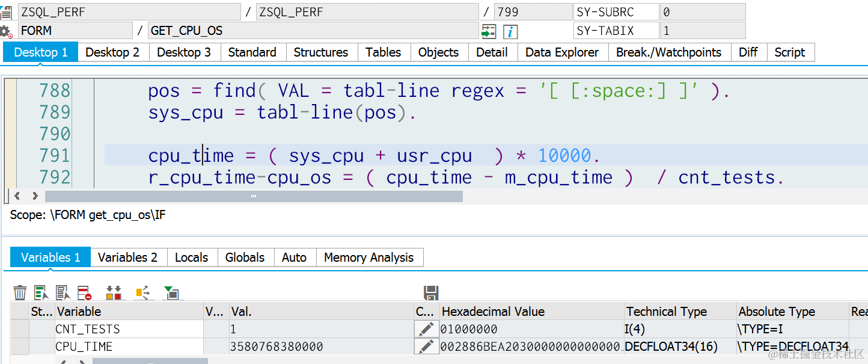Switch to the Desktop 1 tab

click(41, 52)
